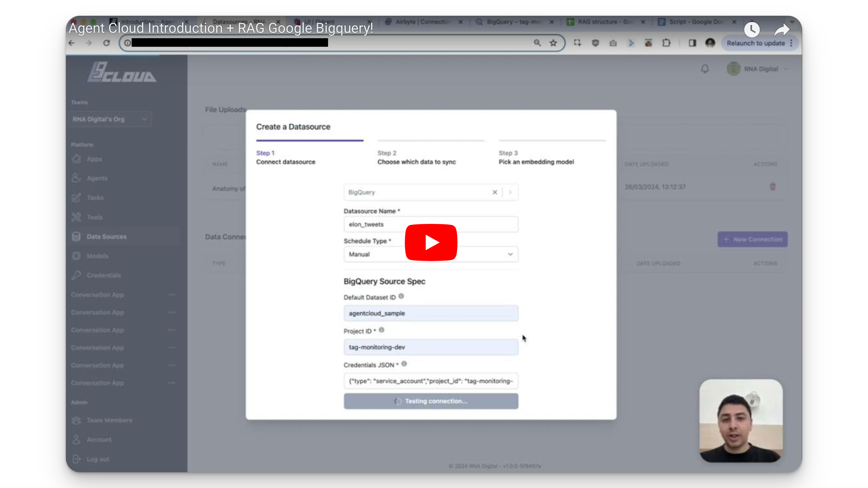
Task: Clear the BigQuery selection with the X
Action: pyautogui.click(x=495, y=192)
